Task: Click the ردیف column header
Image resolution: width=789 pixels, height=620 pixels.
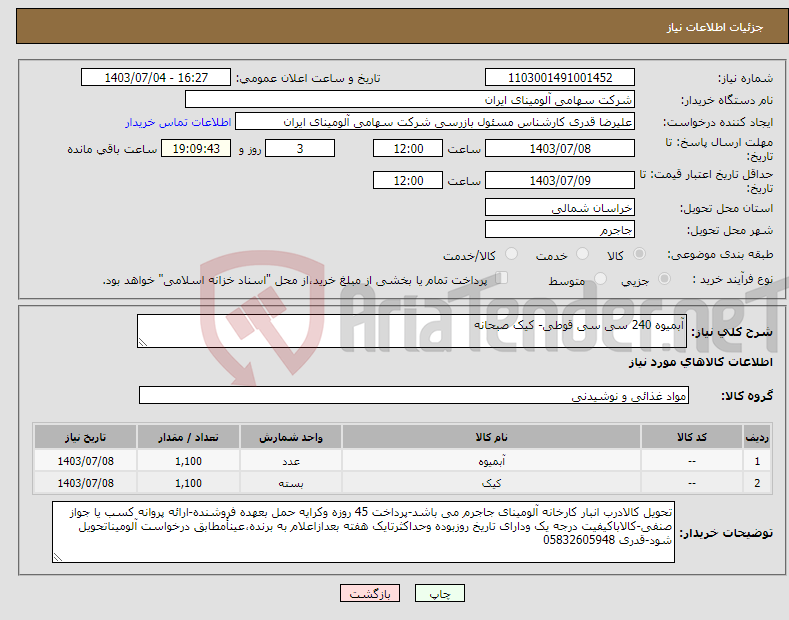Action: [757, 437]
